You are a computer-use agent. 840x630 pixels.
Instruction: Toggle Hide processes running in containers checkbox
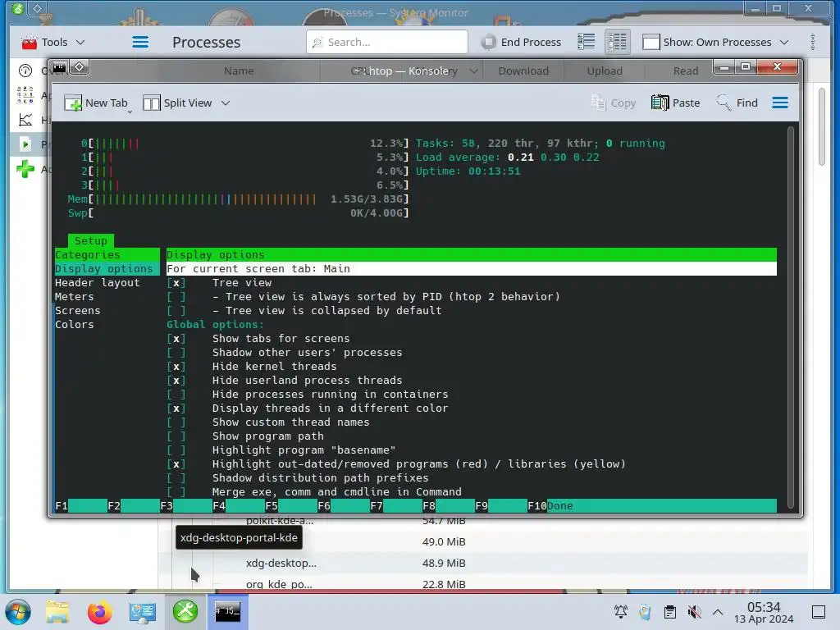click(176, 395)
